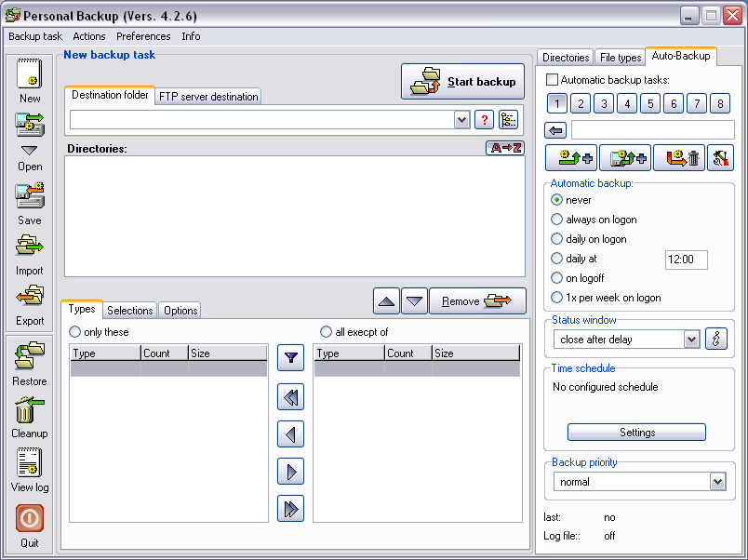Image resolution: width=748 pixels, height=560 pixels.
Task: Click the 12:00 time input field
Action: click(686, 260)
